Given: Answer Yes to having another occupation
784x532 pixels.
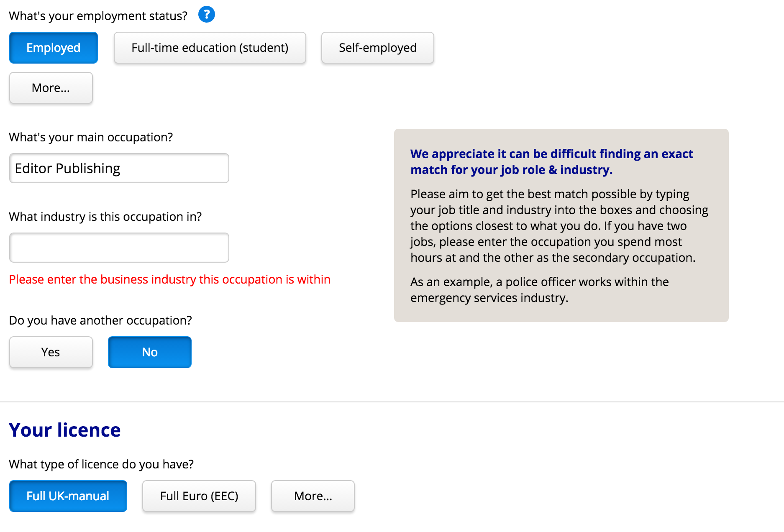Looking at the screenshot, I should 51,352.
